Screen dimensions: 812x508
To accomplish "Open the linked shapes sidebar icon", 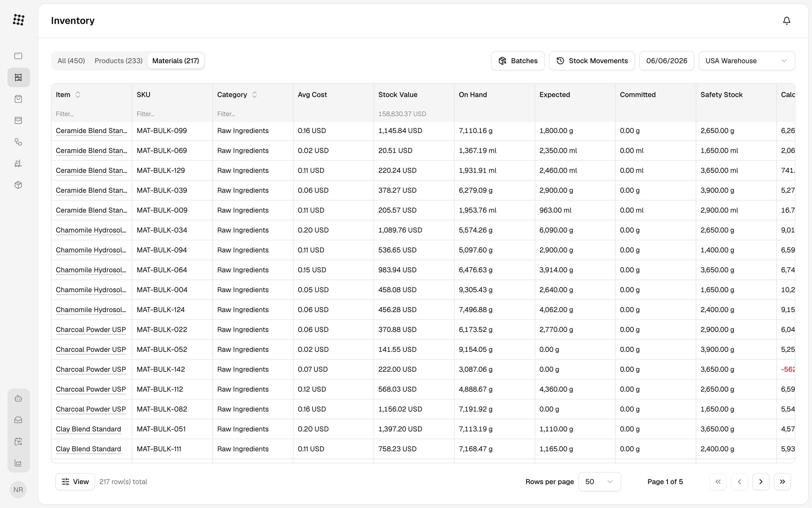I will [19, 142].
